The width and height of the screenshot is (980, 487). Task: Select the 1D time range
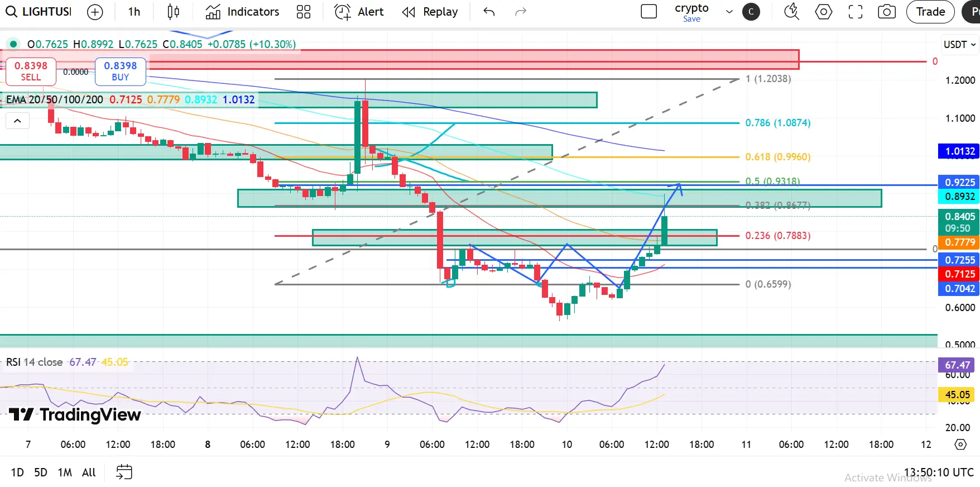pos(17,472)
